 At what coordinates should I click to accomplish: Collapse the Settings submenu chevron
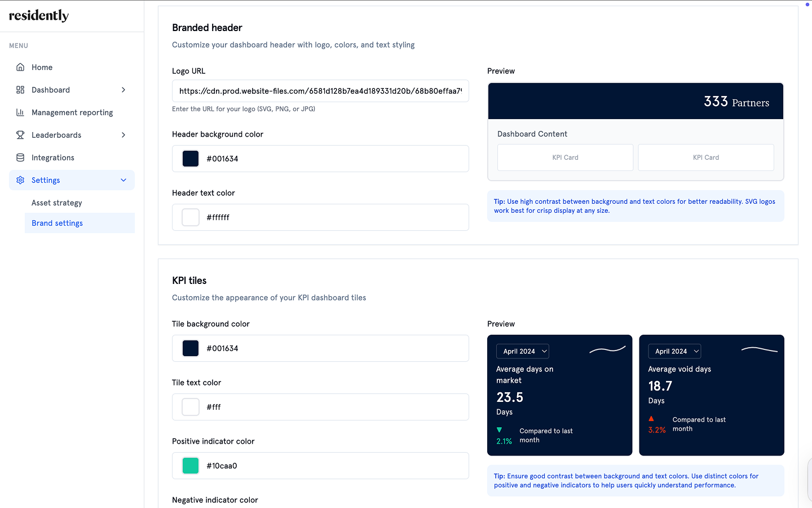coord(123,180)
